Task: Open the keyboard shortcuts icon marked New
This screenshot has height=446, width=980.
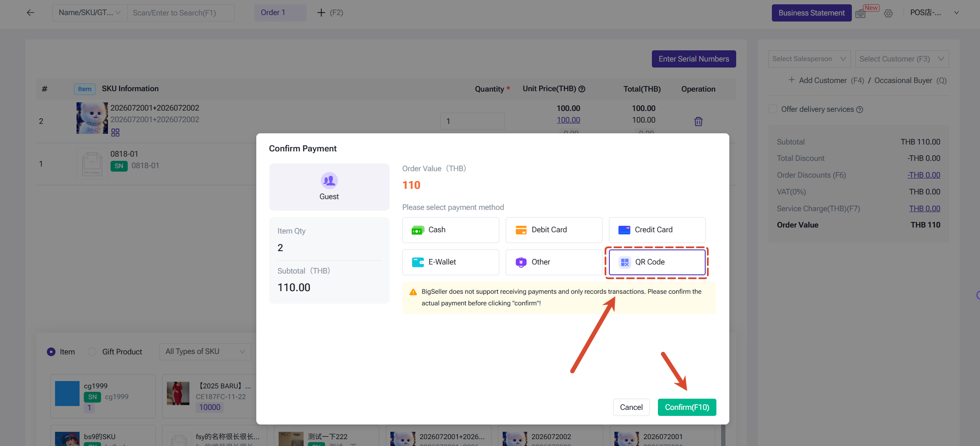Action: pyautogui.click(x=861, y=13)
